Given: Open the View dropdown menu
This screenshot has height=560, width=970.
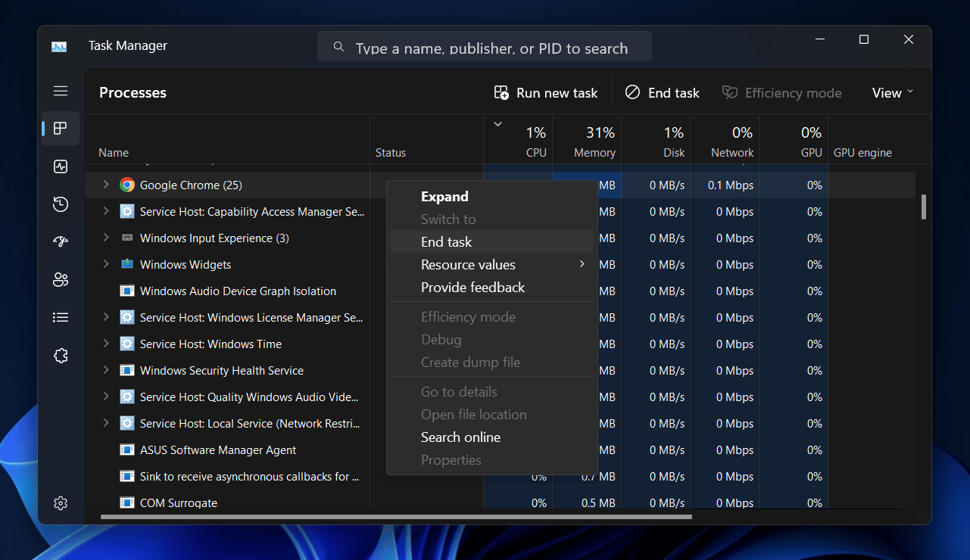Looking at the screenshot, I should pos(893,93).
